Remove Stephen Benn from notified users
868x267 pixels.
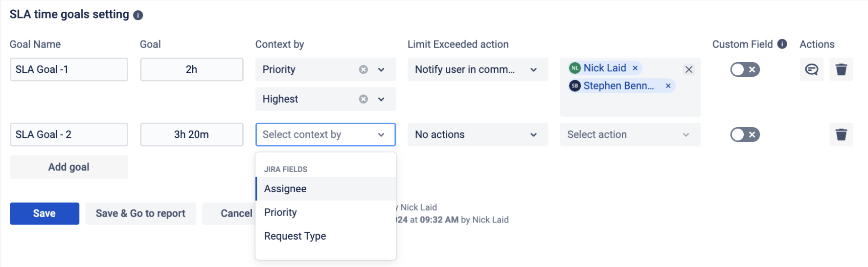(x=668, y=86)
